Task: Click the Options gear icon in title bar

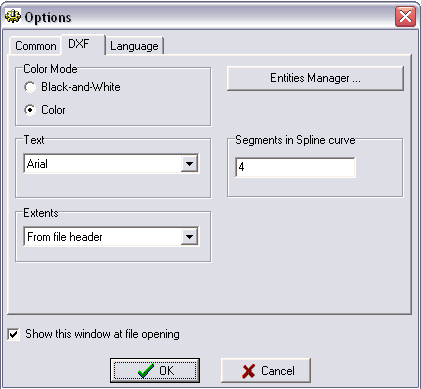Action: 12,17
